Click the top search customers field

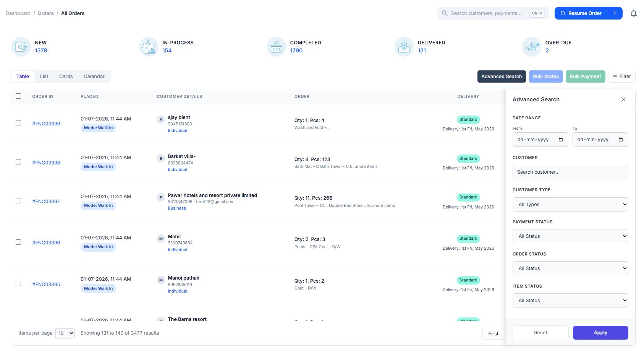click(493, 13)
